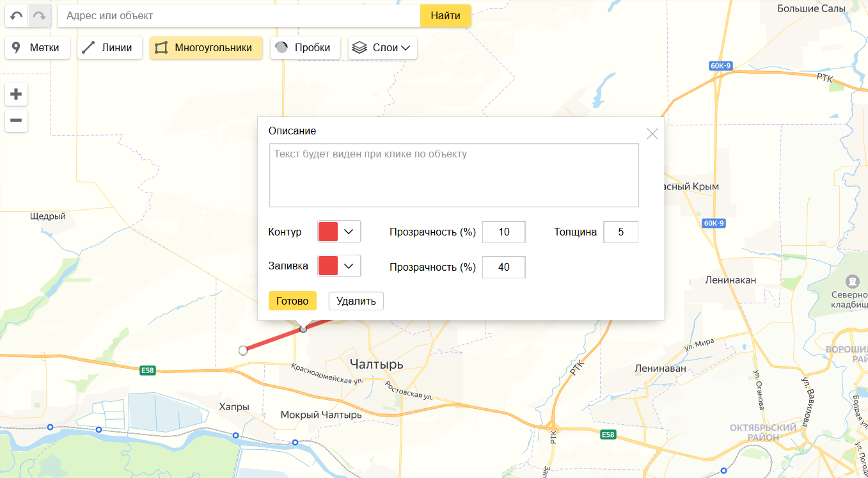Close the Описание popup with X
The width and height of the screenshot is (868, 478).
coord(652,134)
